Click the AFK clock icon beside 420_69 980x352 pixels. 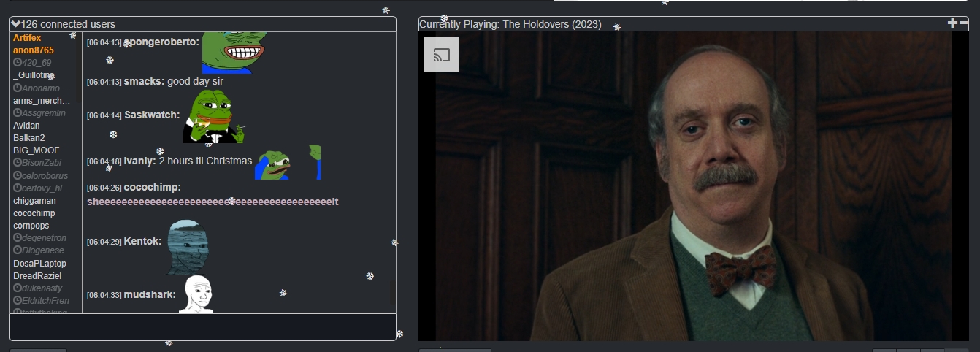pyautogui.click(x=18, y=63)
